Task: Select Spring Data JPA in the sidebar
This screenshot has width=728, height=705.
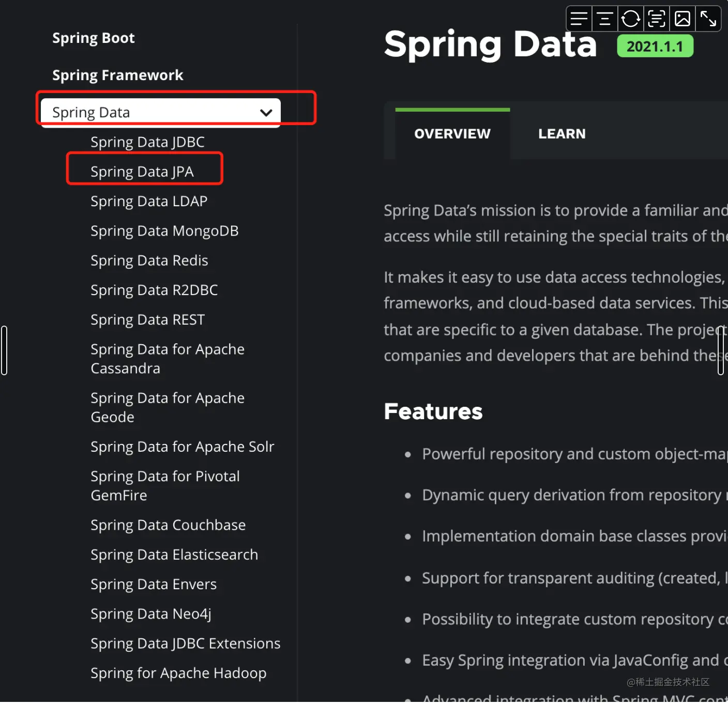Action: point(141,171)
